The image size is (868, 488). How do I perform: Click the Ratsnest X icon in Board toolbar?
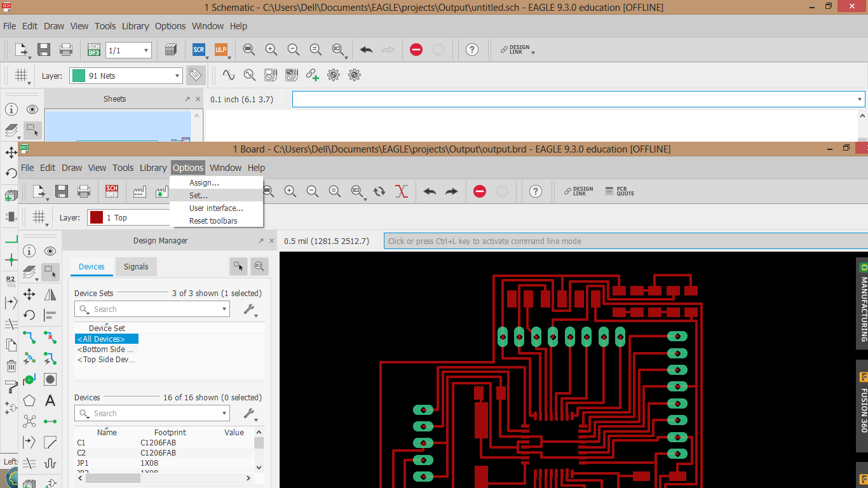pos(401,191)
